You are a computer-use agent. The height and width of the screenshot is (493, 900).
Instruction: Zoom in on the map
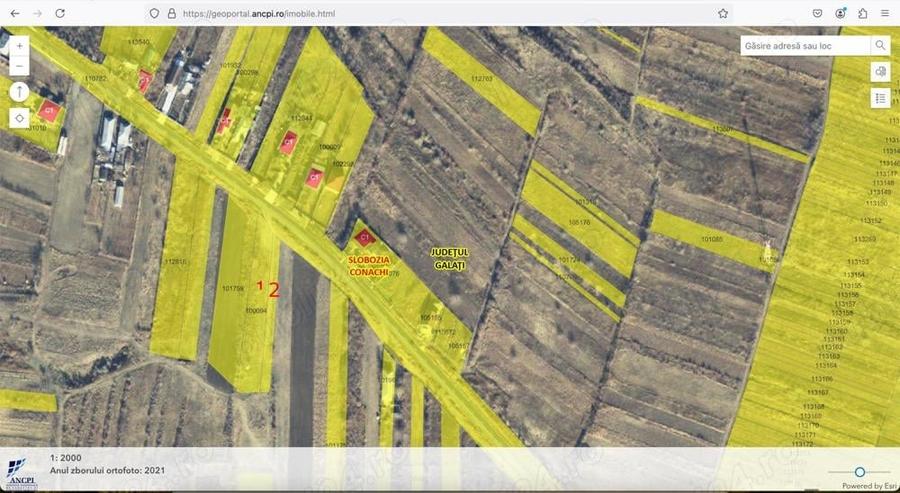(x=20, y=46)
